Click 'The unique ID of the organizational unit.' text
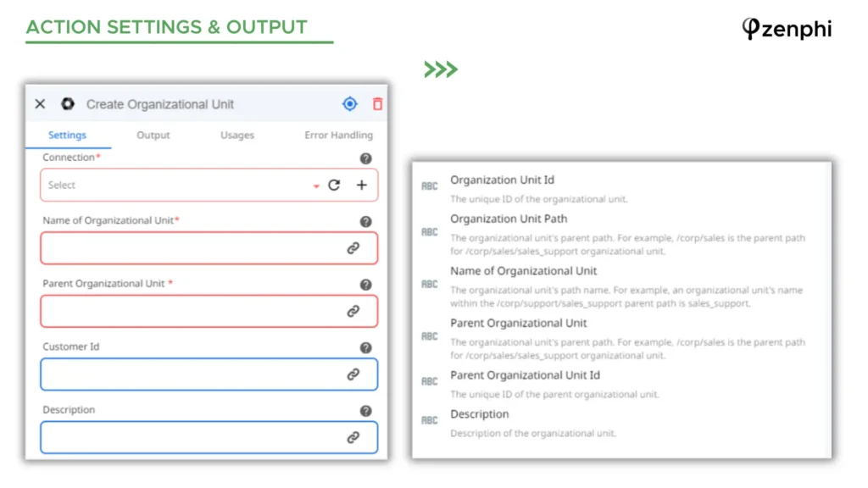This screenshot has width=868, height=488. (x=538, y=199)
